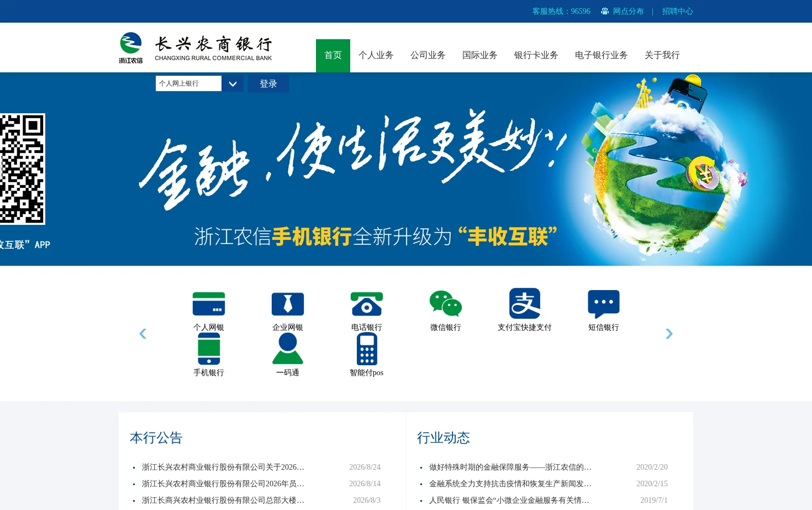Show previous services with left arrow

pos(143,334)
